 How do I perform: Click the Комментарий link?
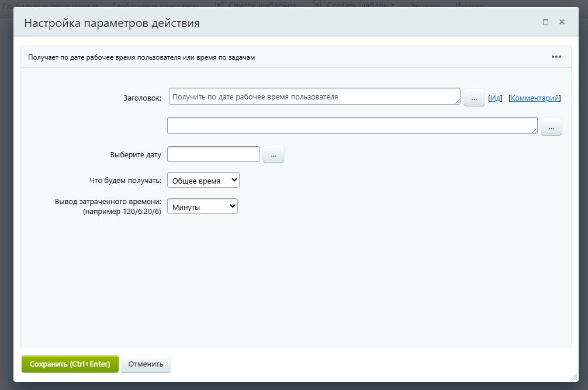pos(535,98)
